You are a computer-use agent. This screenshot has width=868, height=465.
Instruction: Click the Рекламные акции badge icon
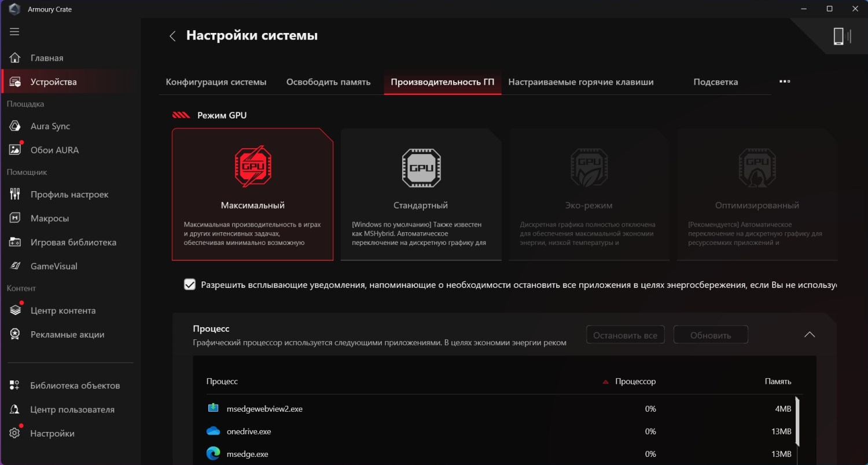(16, 334)
